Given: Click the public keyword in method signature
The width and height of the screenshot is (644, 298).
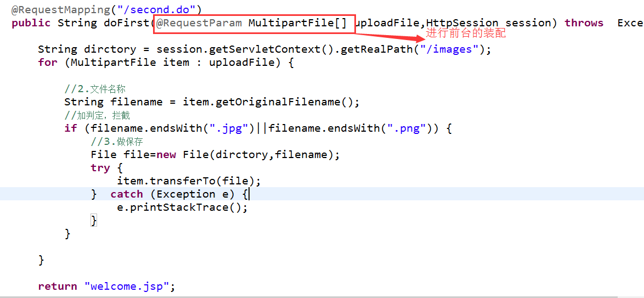Looking at the screenshot, I should point(31,23).
